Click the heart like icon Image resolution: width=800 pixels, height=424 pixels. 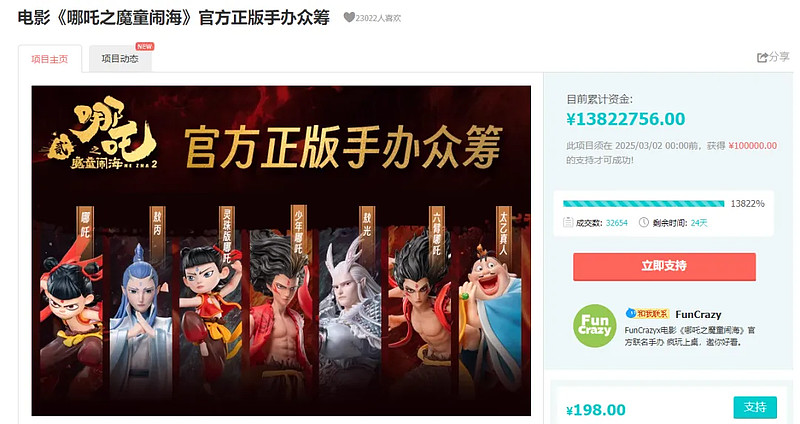[x=349, y=18]
